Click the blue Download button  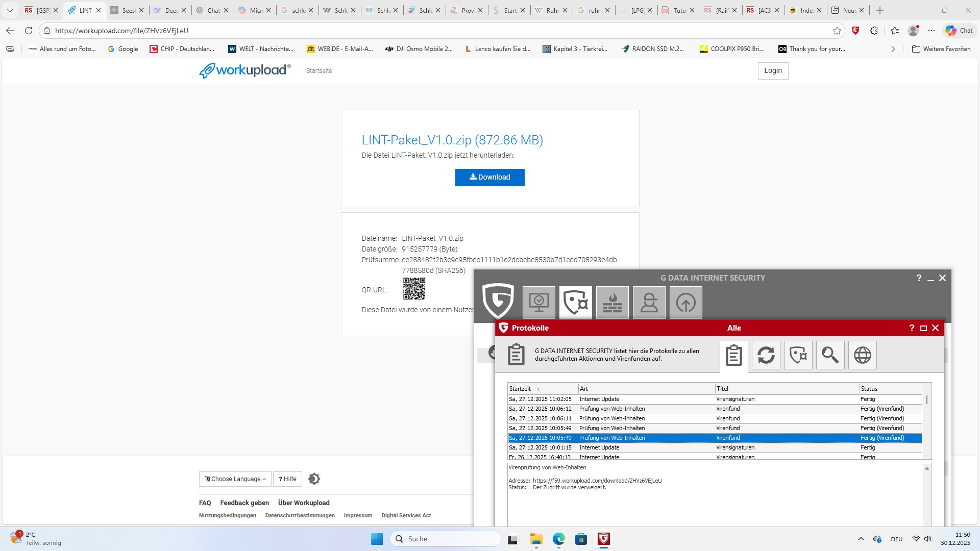(x=489, y=178)
